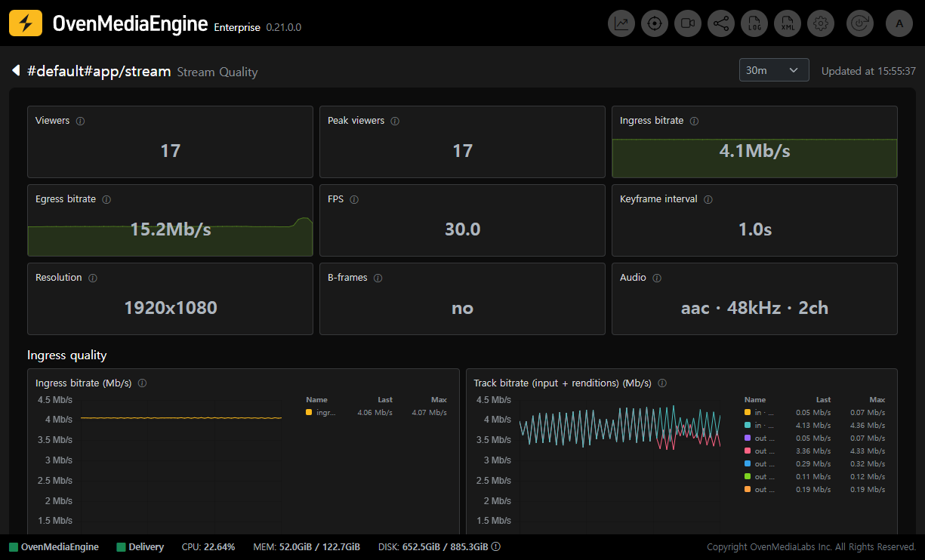
Task: Open the settings gear icon
Action: (x=821, y=23)
